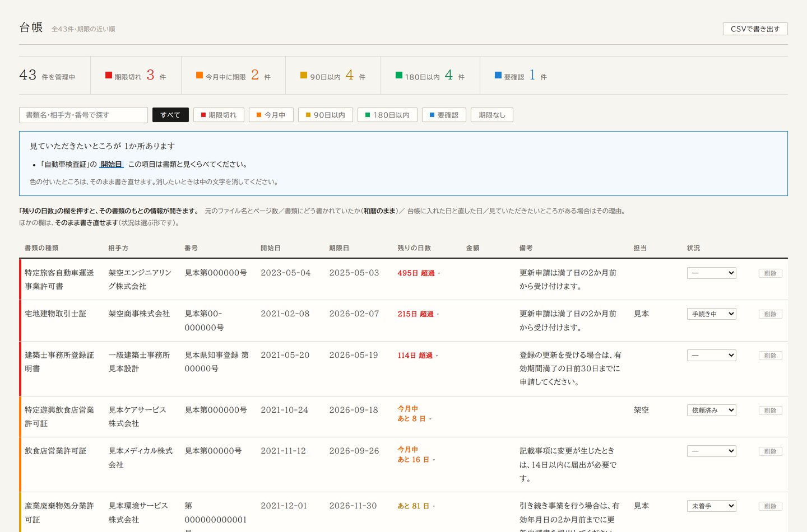
Task: Delete the 宅地建物取引士証 row
Action: pos(771,314)
